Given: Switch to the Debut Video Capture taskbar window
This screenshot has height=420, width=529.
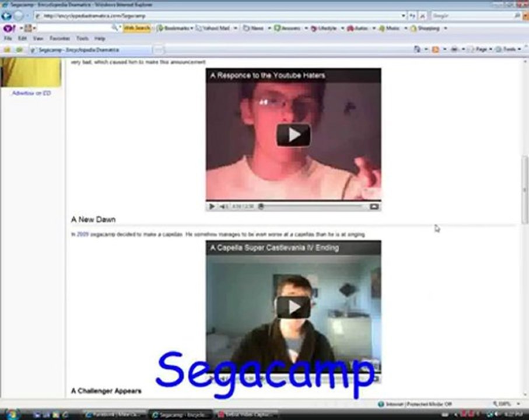Looking at the screenshot, I should pyautogui.click(x=247, y=414).
